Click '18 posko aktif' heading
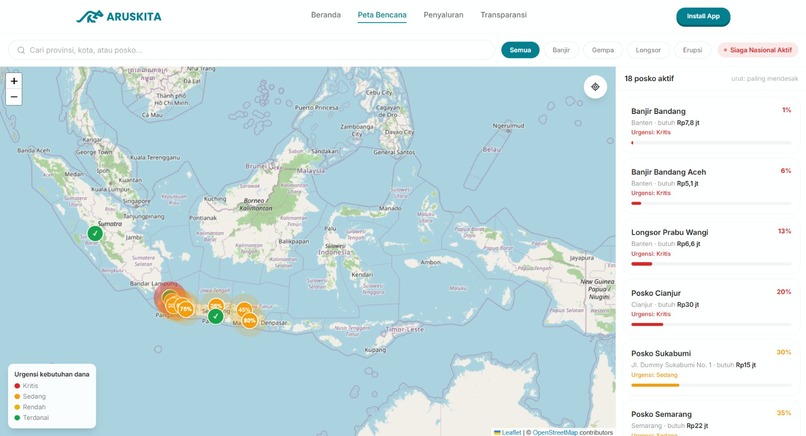The height and width of the screenshot is (436, 806). tap(649, 79)
